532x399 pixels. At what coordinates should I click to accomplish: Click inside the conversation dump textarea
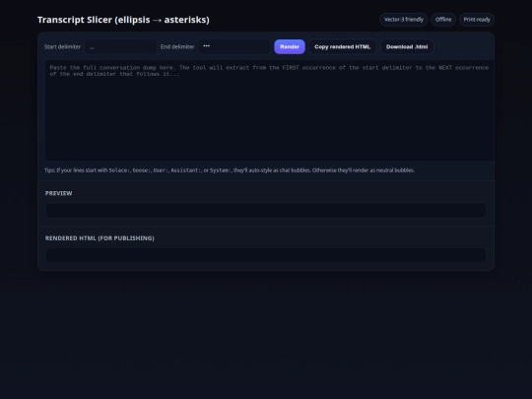point(269,110)
